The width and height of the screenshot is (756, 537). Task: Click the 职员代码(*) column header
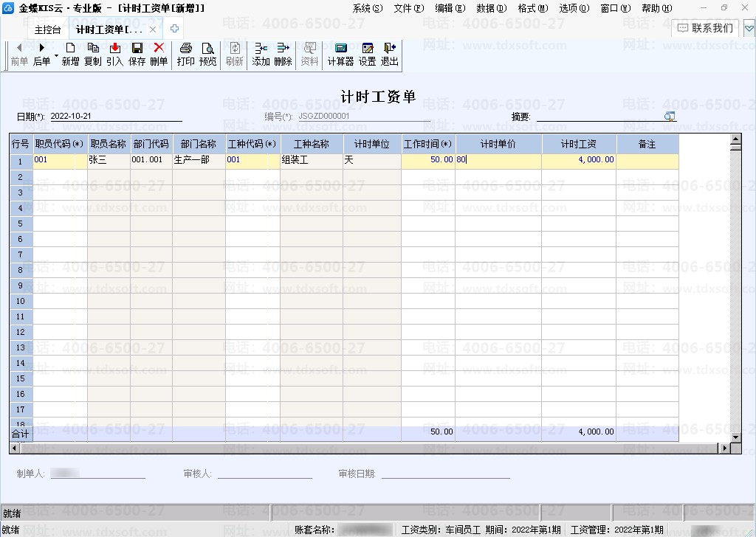click(60, 144)
